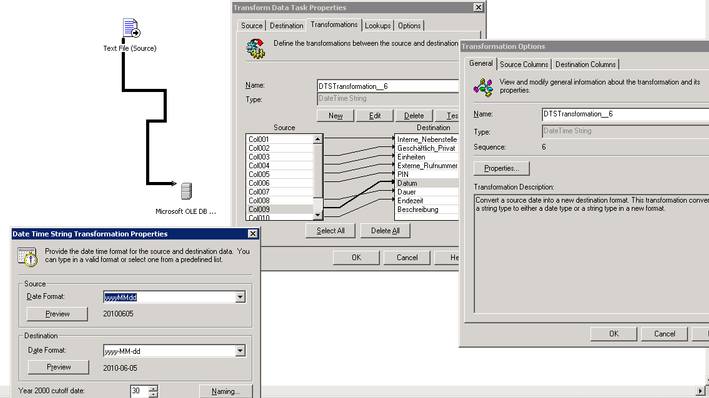Select Interne_Nebenstelle in Destination list
The width and height of the screenshot is (709, 398).
[x=427, y=139]
